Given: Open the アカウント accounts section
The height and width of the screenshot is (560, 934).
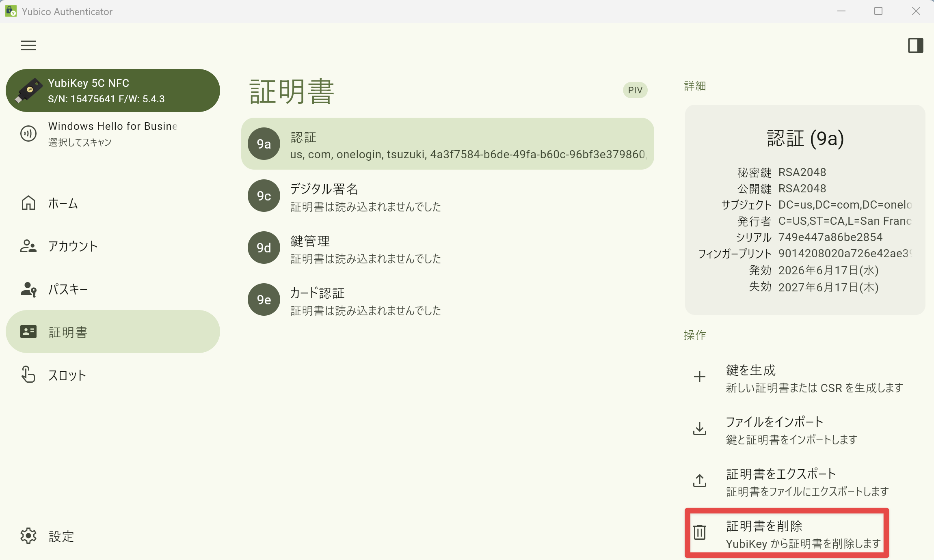Looking at the screenshot, I should [x=113, y=246].
